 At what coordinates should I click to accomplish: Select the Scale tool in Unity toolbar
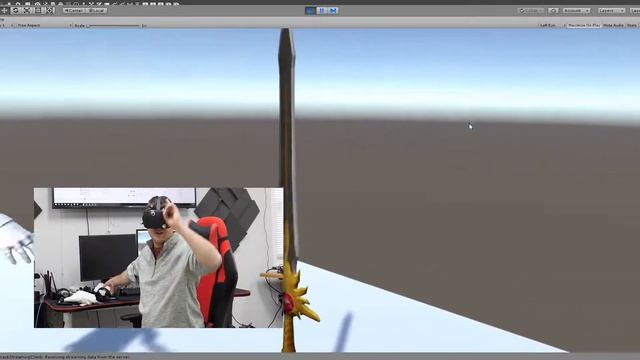[27, 10]
